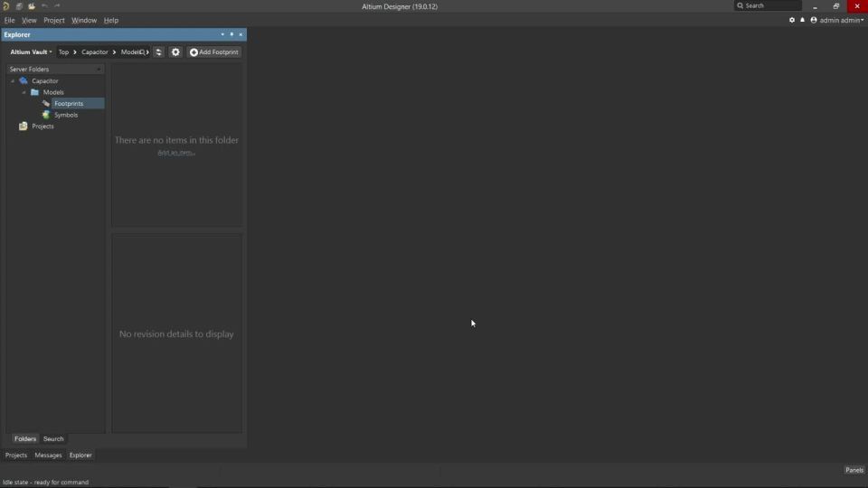Click the save document icon in title bar
The height and width of the screenshot is (488, 868).
coord(19,6)
